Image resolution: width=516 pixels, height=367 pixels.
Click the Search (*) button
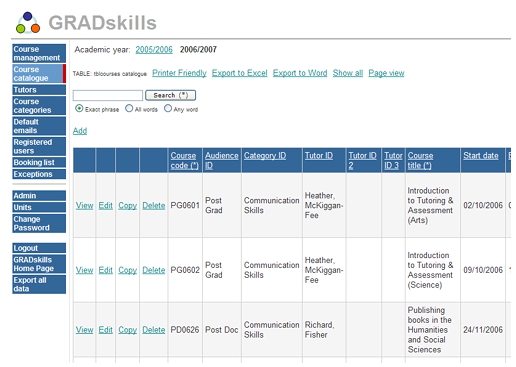pyautogui.click(x=170, y=95)
